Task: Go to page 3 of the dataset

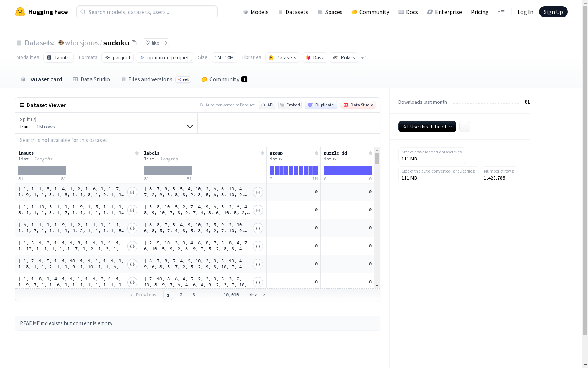Action: pos(194,295)
